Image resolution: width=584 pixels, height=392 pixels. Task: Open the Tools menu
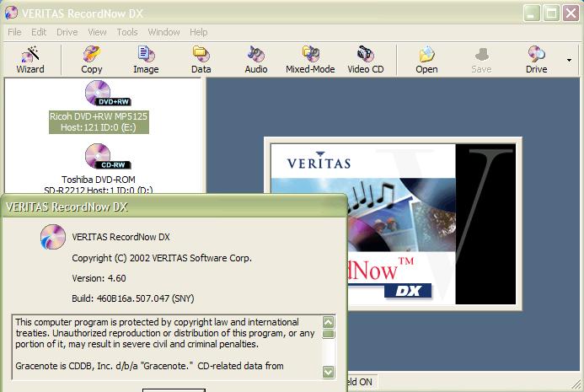[x=127, y=32]
